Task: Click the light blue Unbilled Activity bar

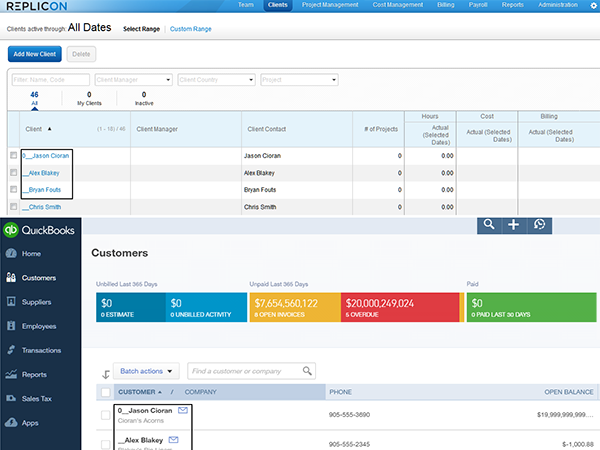Action: [206, 307]
